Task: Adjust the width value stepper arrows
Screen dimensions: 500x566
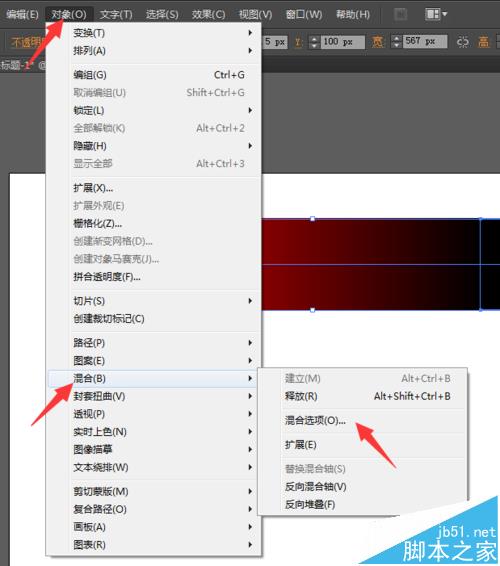Action: (396, 42)
